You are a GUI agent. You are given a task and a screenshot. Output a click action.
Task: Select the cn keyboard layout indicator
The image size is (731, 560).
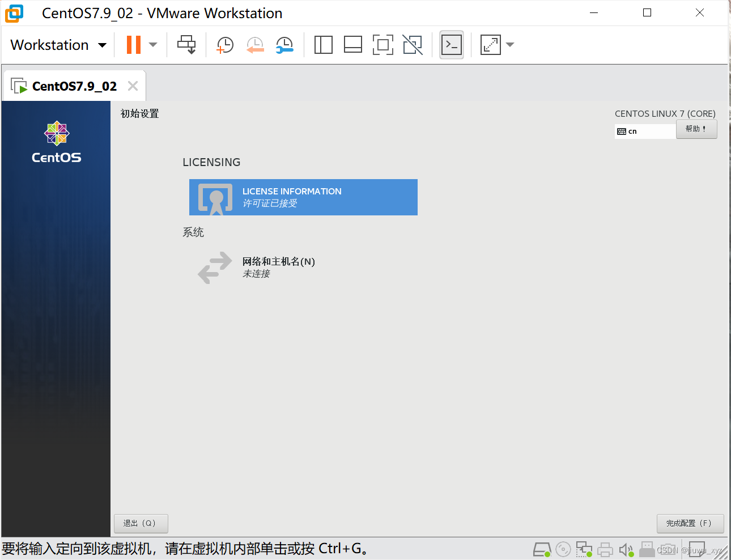[x=645, y=131]
